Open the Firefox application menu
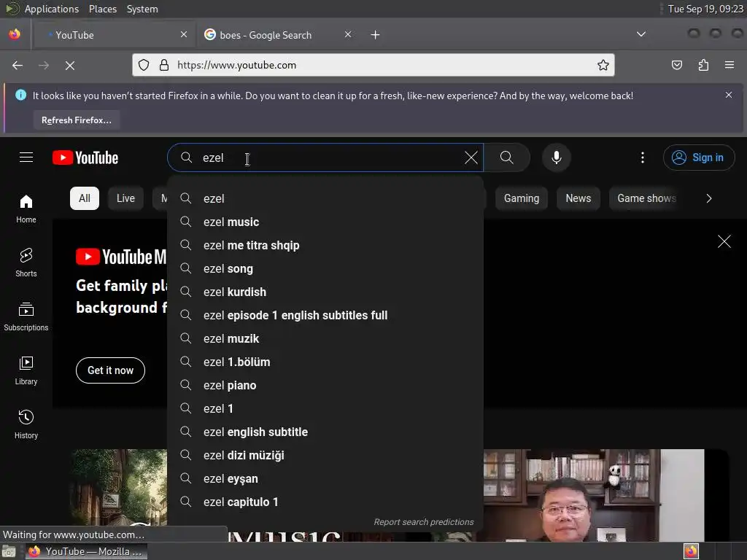This screenshot has height=560, width=747. [x=729, y=65]
